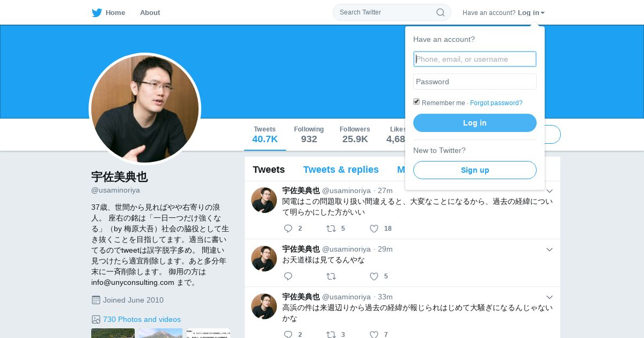Retweet the 29m tweet

[x=331, y=276]
